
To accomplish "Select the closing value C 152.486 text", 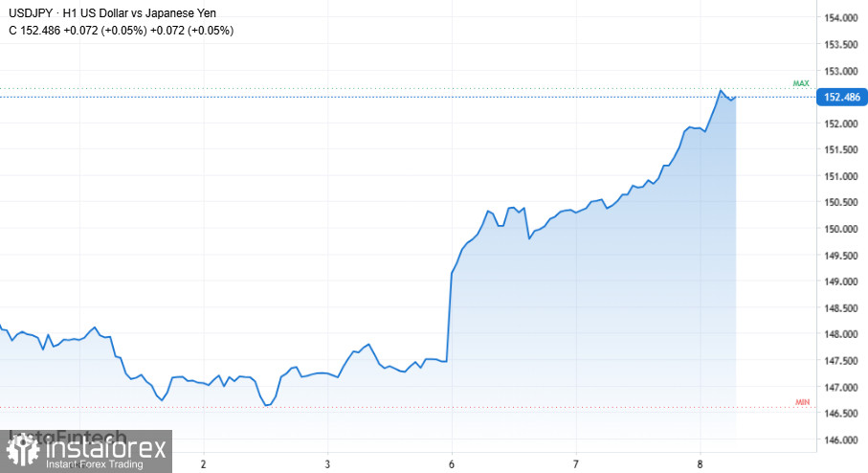I will [x=37, y=31].
